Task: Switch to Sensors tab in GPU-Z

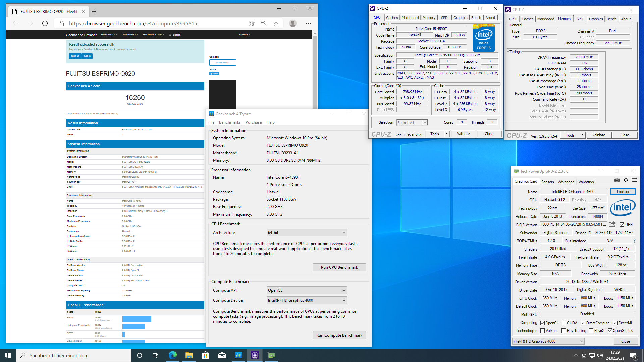Action: [x=547, y=182]
